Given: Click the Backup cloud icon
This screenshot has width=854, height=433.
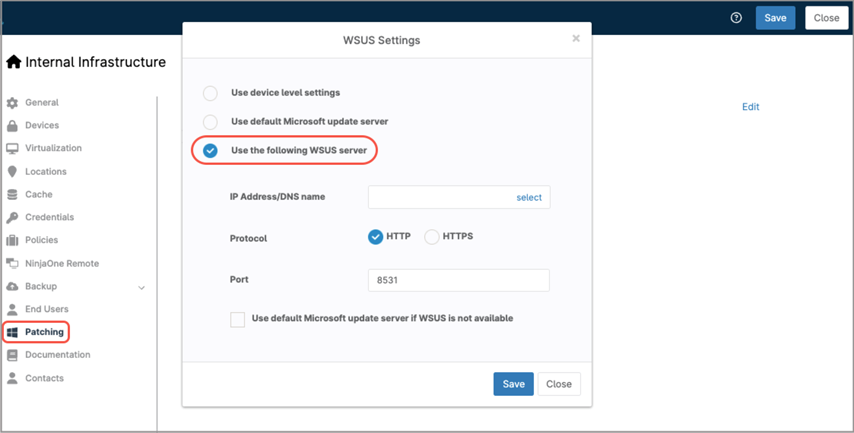Looking at the screenshot, I should [12, 286].
